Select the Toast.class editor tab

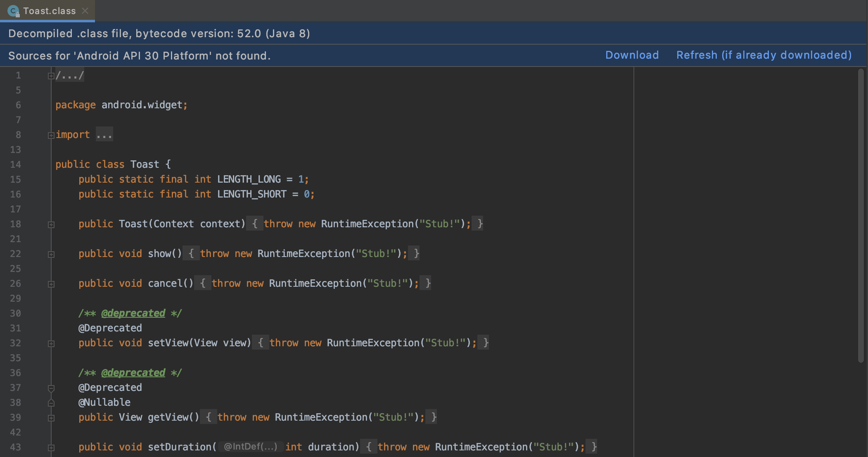pyautogui.click(x=49, y=11)
